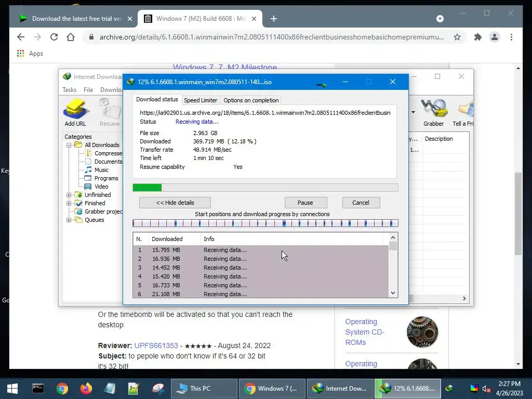The image size is (532, 399).
Task: Click the archive.org address bar
Action: pyautogui.click(x=271, y=37)
